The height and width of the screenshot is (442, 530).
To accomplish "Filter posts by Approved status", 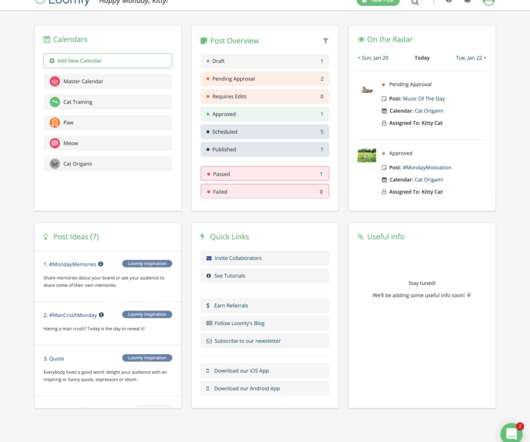I will (265, 114).
